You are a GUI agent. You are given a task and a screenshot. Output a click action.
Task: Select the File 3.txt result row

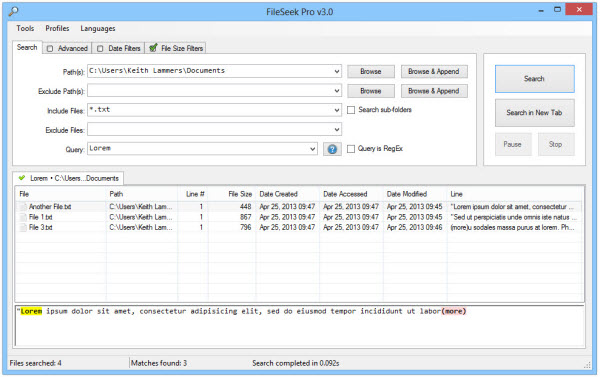(x=299, y=227)
